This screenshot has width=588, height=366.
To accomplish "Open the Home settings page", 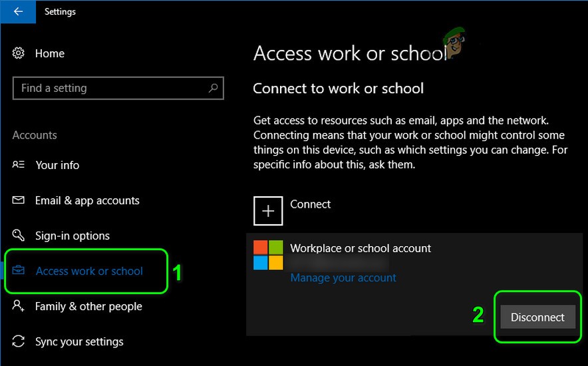I will coord(49,54).
